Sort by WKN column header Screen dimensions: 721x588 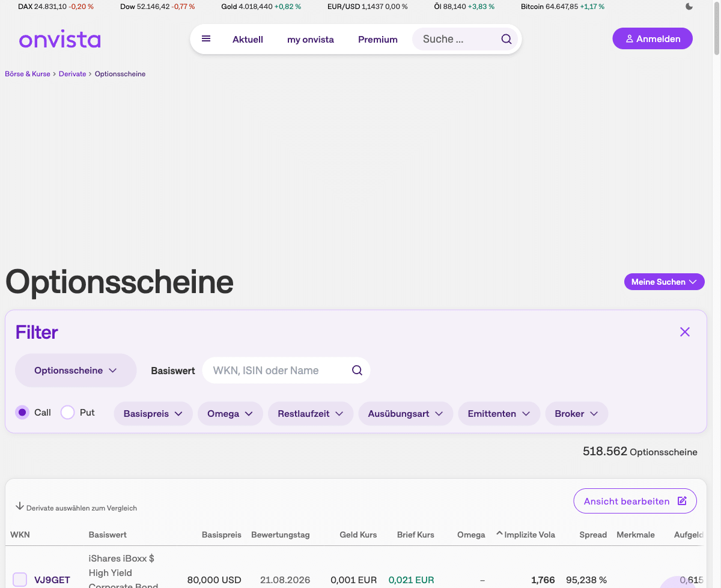(20, 535)
